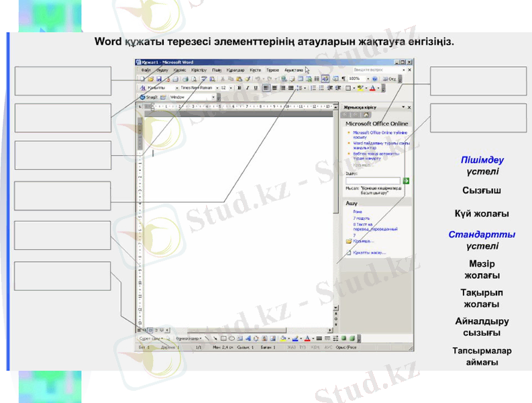Click the Show/Hide paragraph marks icon
The image size is (532, 403).
click(x=343, y=79)
